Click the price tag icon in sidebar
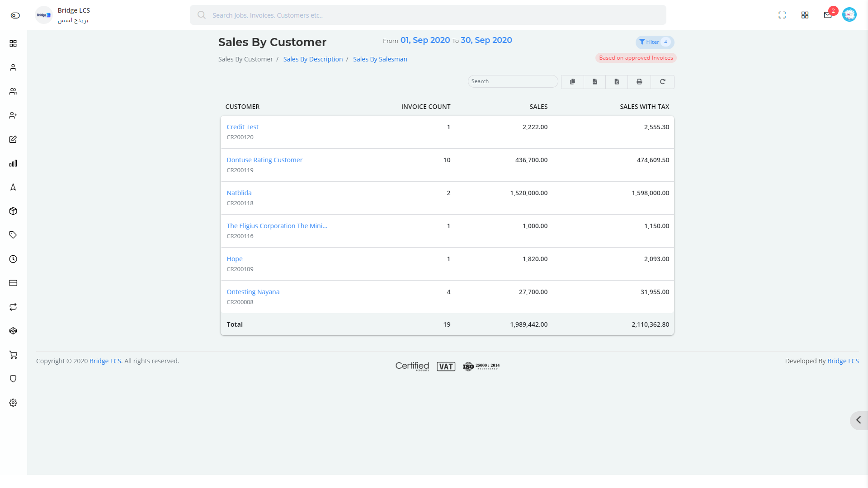The width and height of the screenshot is (868, 488). (13, 235)
